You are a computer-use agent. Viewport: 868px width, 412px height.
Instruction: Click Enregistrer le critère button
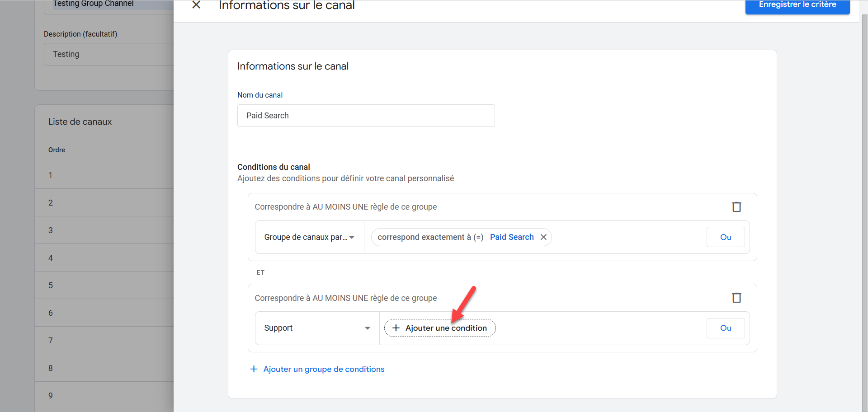(x=797, y=5)
